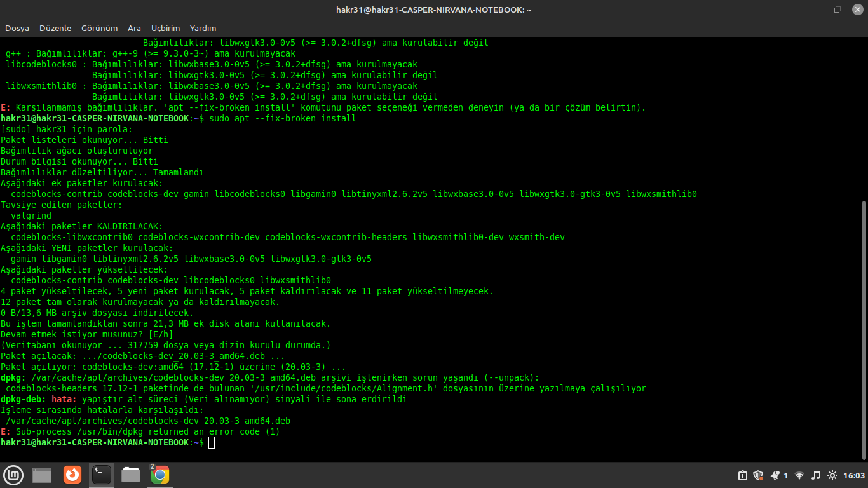The image size is (868, 488).
Task: Click "Tavsiye edilen paketler:" line
Action: pos(62,205)
